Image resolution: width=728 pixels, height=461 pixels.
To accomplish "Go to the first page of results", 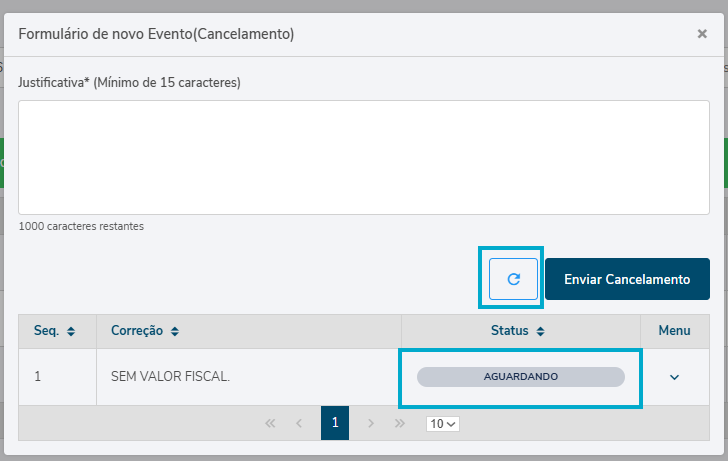I will point(270,423).
